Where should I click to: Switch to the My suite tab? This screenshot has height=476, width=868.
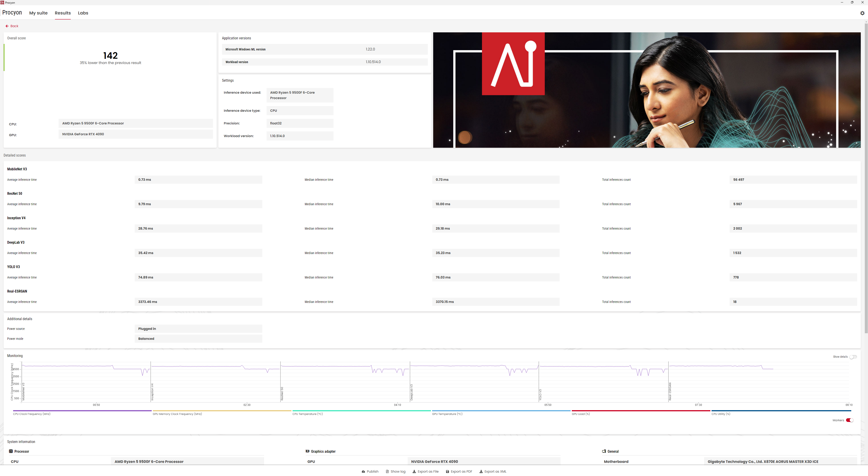point(38,13)
